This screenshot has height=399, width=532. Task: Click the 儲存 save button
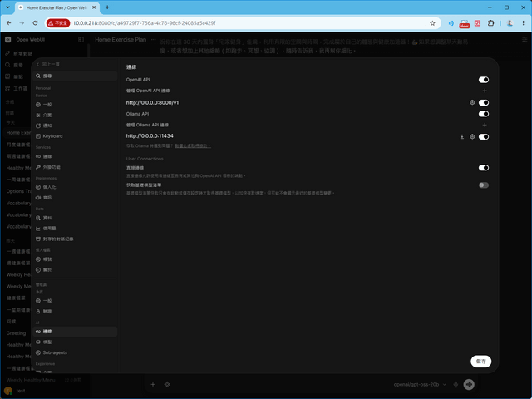[480, 362]
